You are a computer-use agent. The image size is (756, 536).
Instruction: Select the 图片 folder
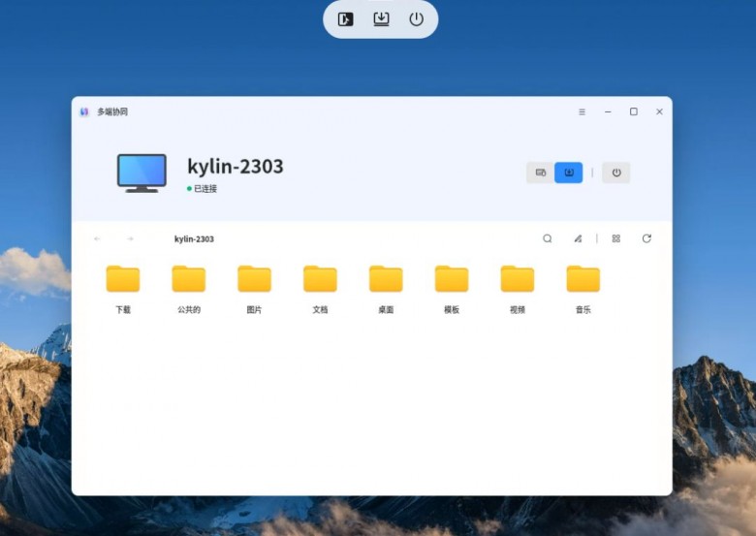tap(254, 289)
